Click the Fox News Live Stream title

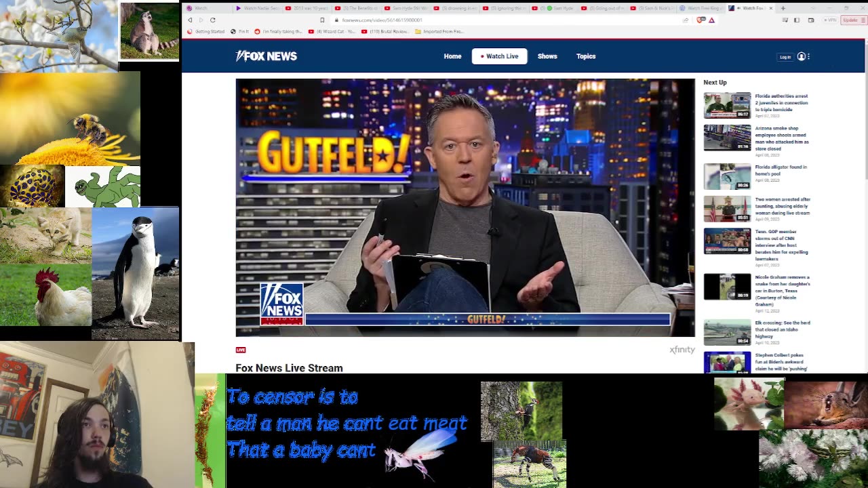tap(289, 368)
